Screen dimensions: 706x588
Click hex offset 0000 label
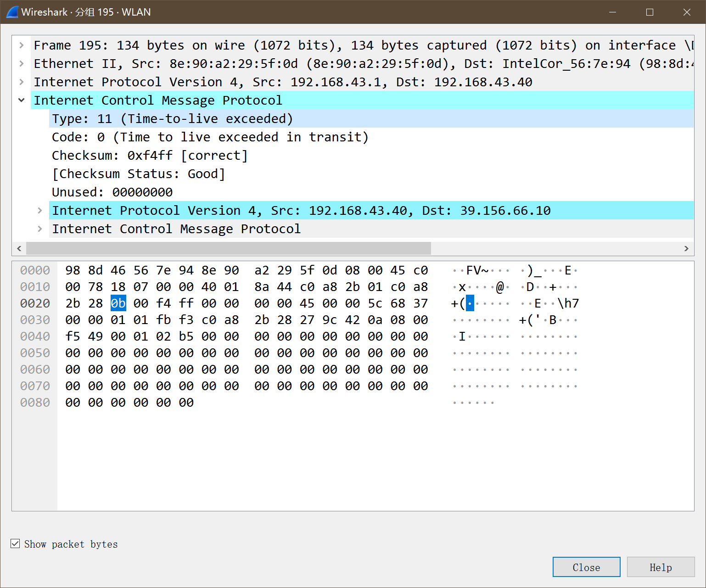click(x=35, y=270)
